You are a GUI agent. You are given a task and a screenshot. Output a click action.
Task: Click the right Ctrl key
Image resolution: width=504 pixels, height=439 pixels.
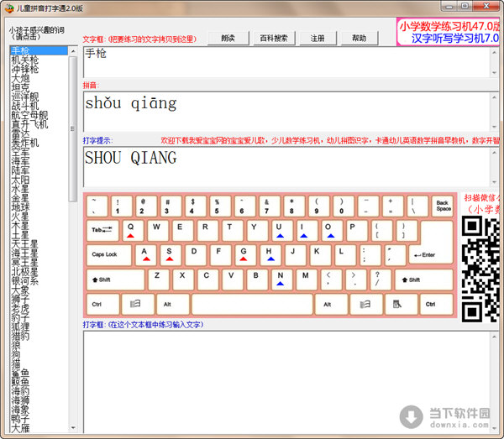point(437,304)
